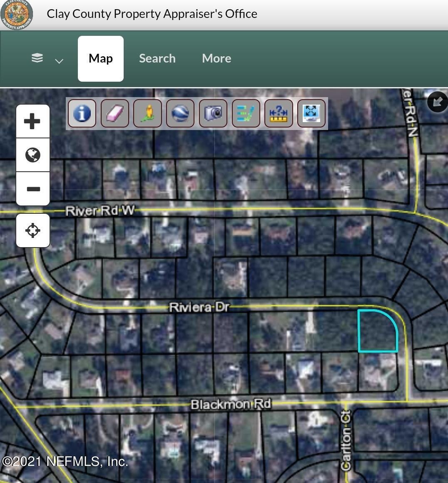The height and width of the screenshot is (483, 448).
Task: Click the Clay County seal logo
Action: pyautogui.click(x=17, y=15)
